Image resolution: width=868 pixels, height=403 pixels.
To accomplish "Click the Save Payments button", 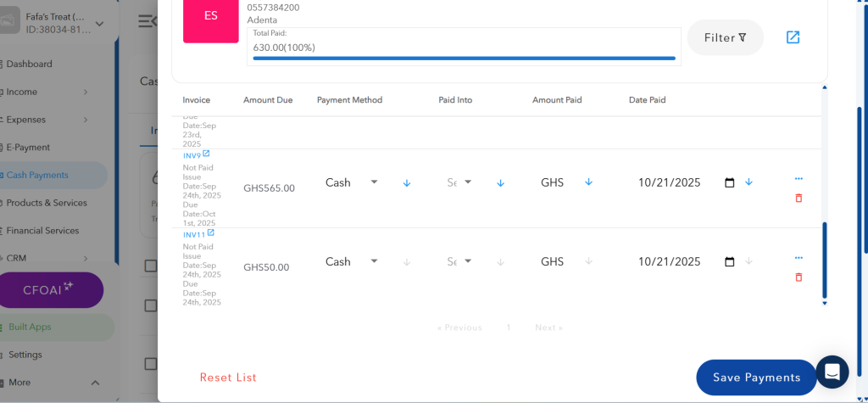I will tap(756, 378).
